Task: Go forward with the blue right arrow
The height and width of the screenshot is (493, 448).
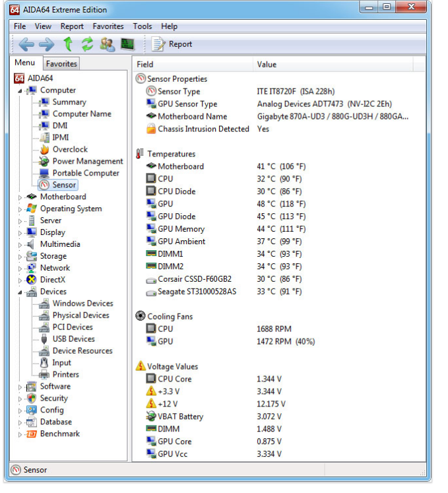Action: coord(47,44)
